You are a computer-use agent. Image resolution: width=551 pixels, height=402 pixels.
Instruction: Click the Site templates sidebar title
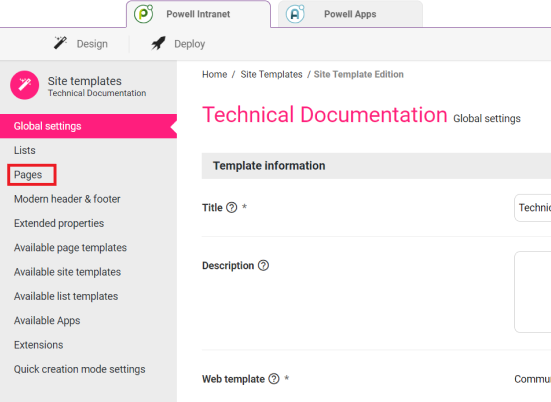point(85,81)
